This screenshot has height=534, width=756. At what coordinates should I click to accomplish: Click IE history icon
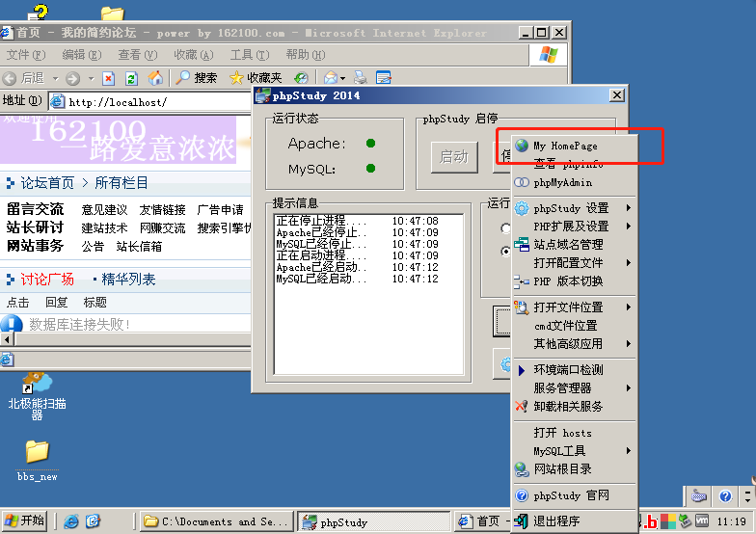click(x=301, y=77)
